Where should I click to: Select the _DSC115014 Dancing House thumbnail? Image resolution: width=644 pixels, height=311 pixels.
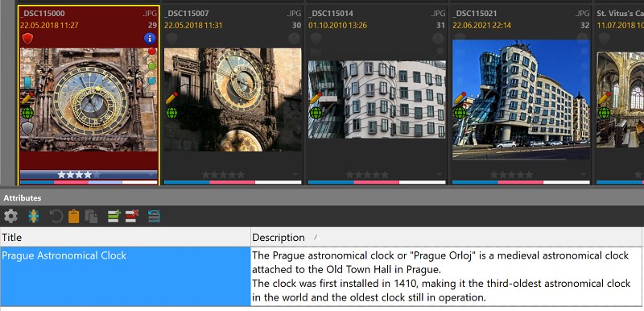click(377, 99)
